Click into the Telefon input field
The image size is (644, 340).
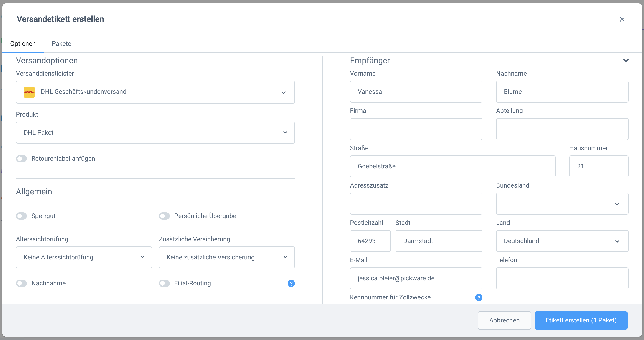coord(562,278)
